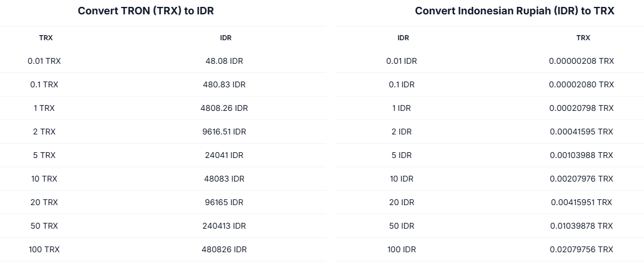
Task: Click the 0.01039878 TRX value
Action: [581, 226]
